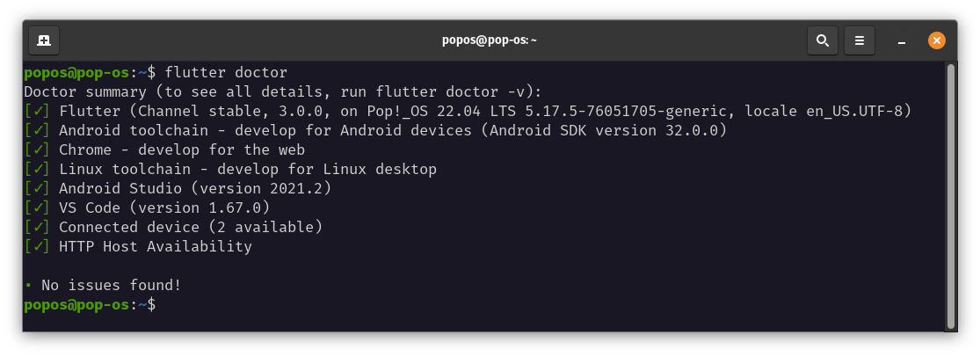Open a new terminal tab
980x357 pixels.
coord(44,40)
